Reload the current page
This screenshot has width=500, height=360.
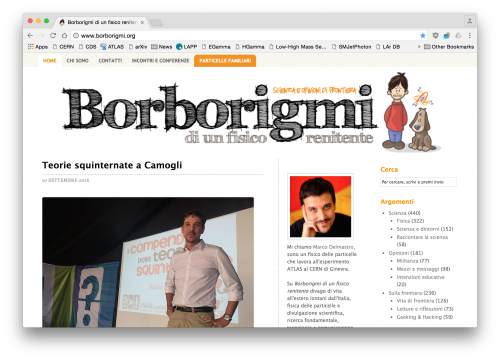point(53,35)
